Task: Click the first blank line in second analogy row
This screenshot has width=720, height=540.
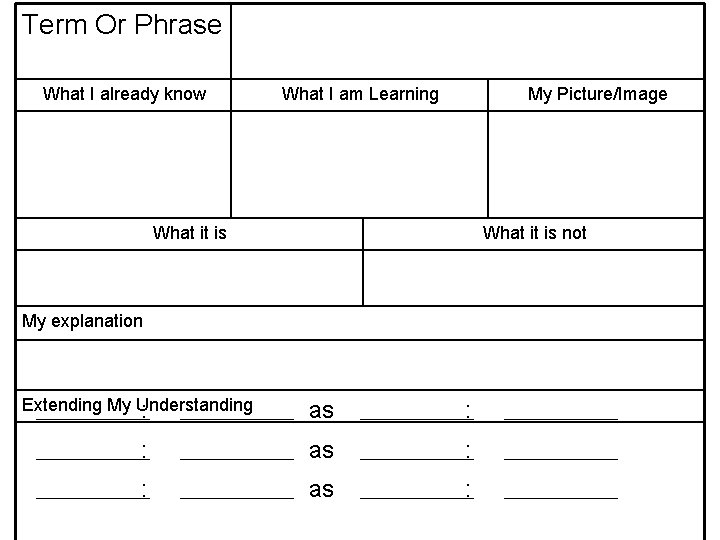Action: (x=93, y=458)
